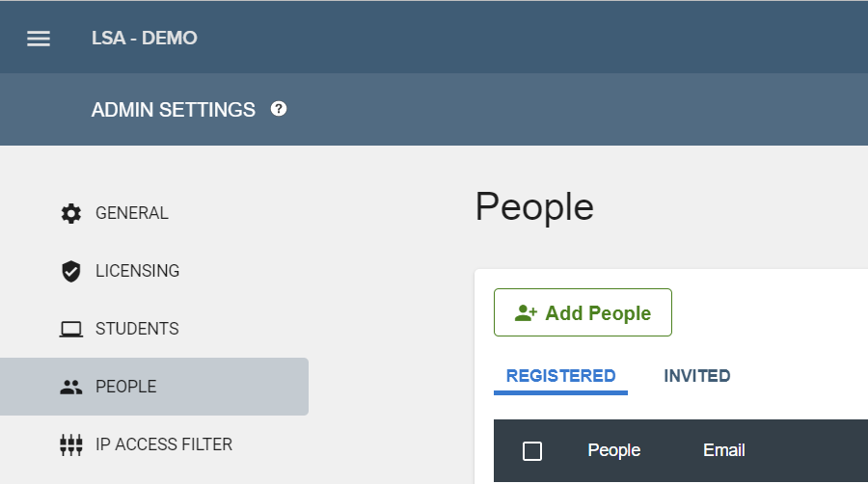Viewport: 868px width, 484px height.
Task: Click the Students laptop icon
Action: tap(70, 329)
